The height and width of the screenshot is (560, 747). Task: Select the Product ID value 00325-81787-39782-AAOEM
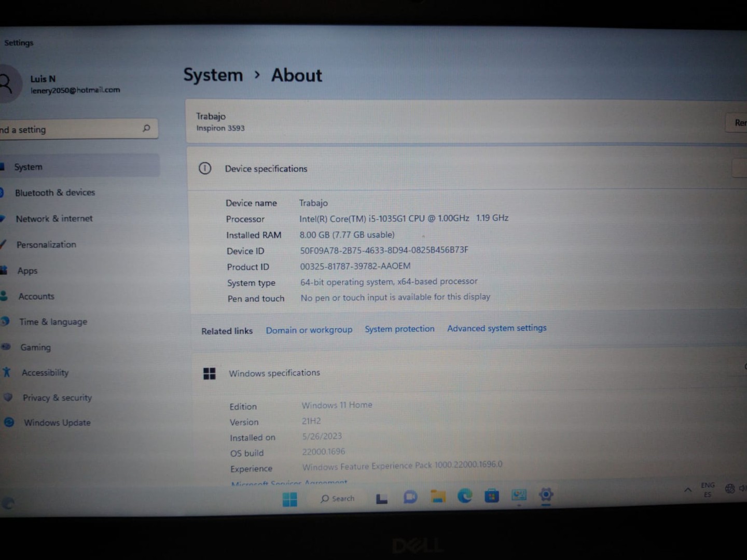(355, 266)
